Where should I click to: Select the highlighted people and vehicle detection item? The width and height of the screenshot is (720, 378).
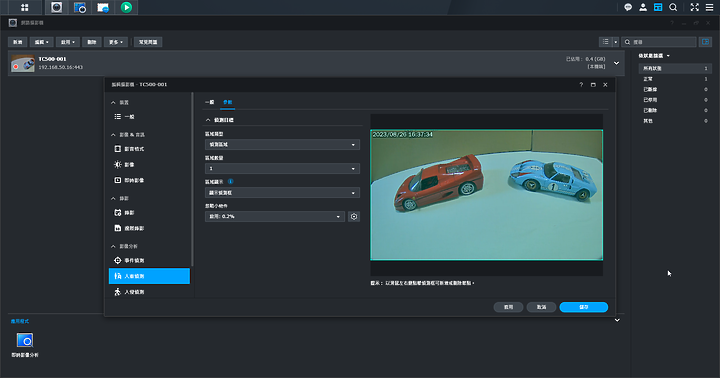pyautogui.click(x=149, y=276)
